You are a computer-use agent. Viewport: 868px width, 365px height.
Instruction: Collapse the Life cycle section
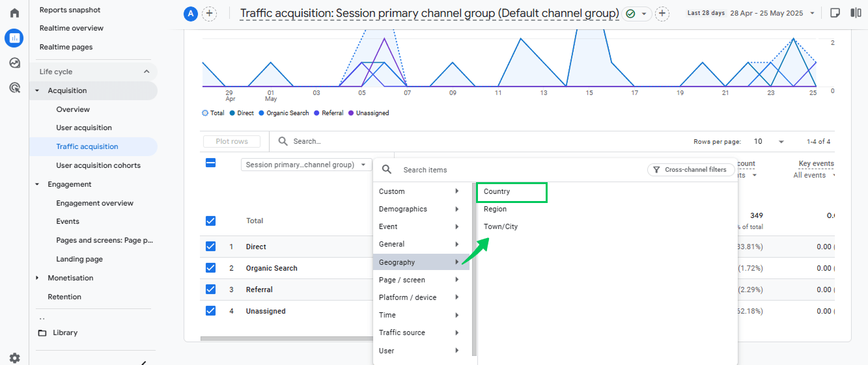[x=147, y=72]
